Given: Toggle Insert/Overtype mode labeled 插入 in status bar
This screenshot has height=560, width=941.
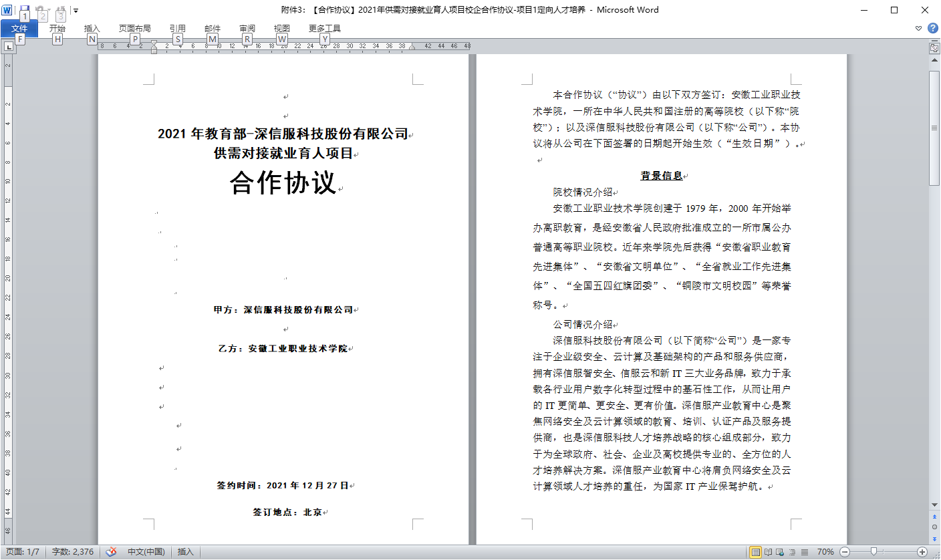Looking at the screenshot, I should click(185, 552).
